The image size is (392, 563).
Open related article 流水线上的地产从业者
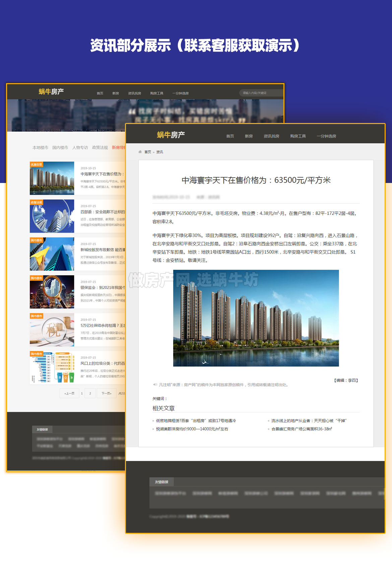(309, 421)
